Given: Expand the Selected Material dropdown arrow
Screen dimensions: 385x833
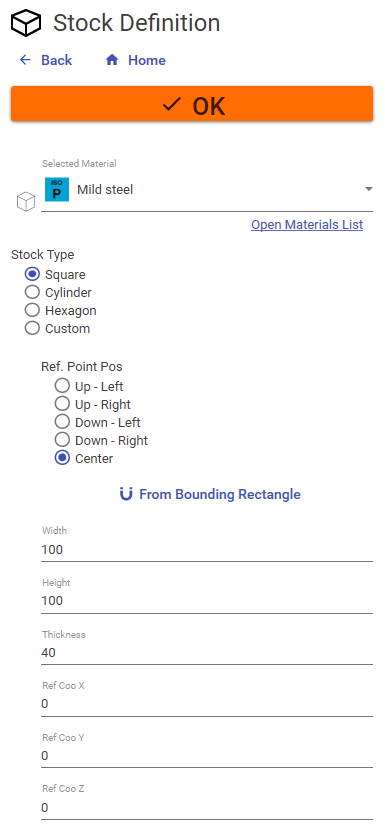Looking at the screenshot, I should coord(369,189).
